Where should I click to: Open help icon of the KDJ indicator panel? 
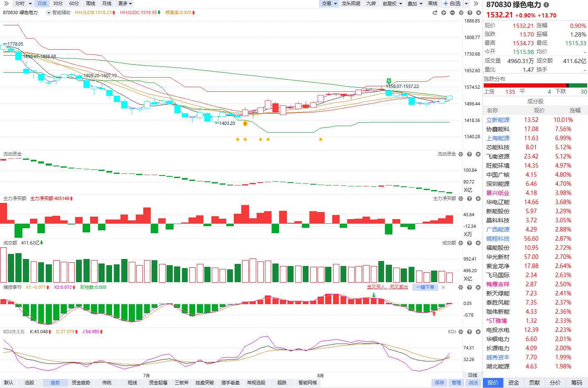[469, 332]
